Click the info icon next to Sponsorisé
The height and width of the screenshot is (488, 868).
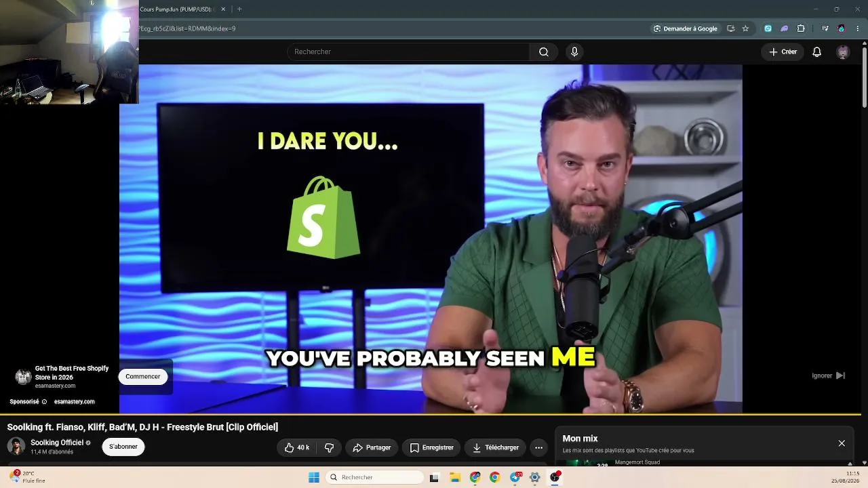click(x=44, y=402)
